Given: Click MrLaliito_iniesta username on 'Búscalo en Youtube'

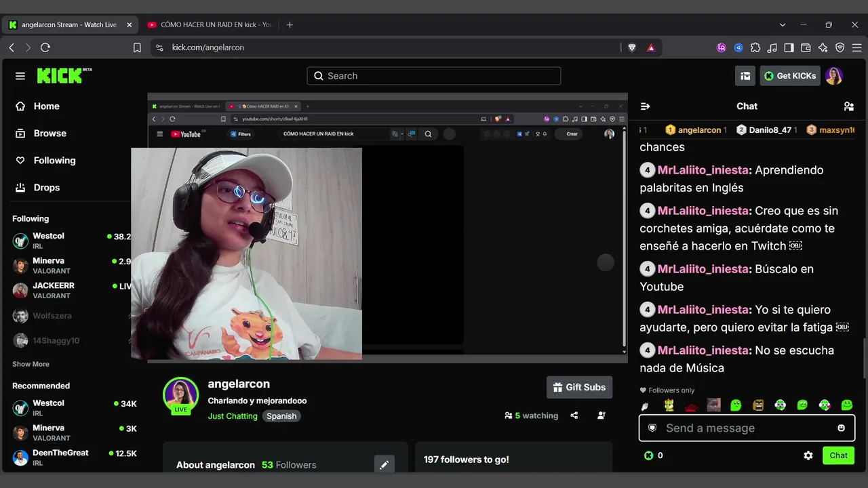Looking at the screenshot, I should [703, 269].
